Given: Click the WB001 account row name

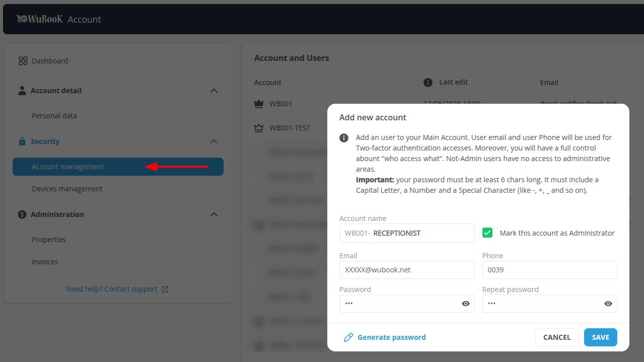Looking at the screenshot, I should click(x=280, y=104).
